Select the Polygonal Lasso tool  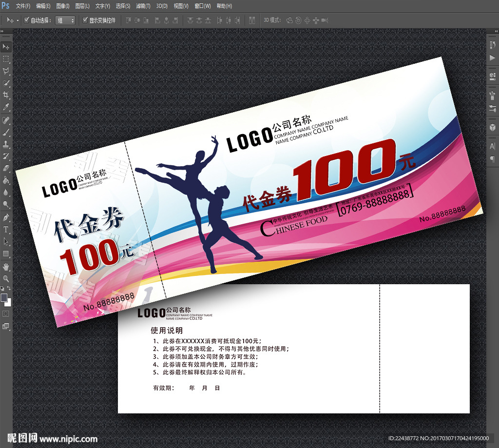(6, 71)
